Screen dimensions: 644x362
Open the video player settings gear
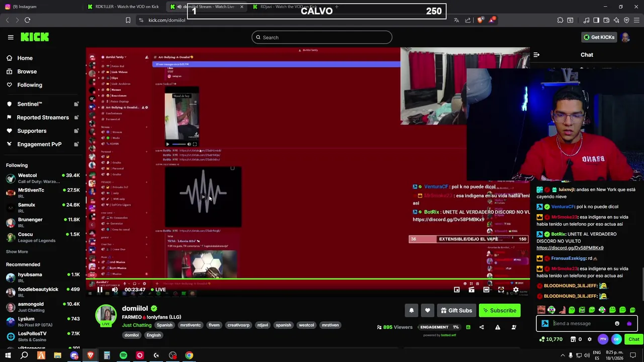[516, 290]
